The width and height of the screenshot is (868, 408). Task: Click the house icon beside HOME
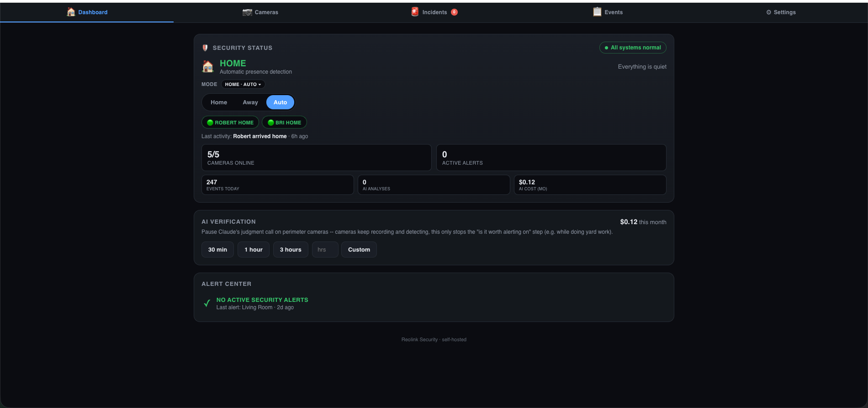(208, 67)
